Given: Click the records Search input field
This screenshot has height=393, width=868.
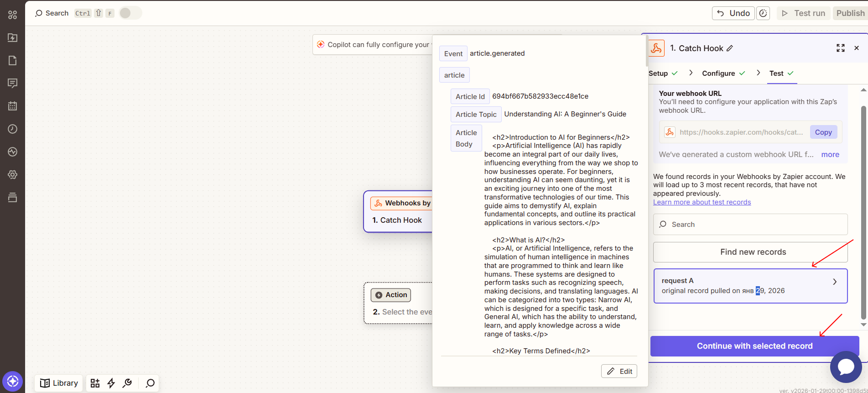Looking at the screenshot, I should [x=750, y=225].
